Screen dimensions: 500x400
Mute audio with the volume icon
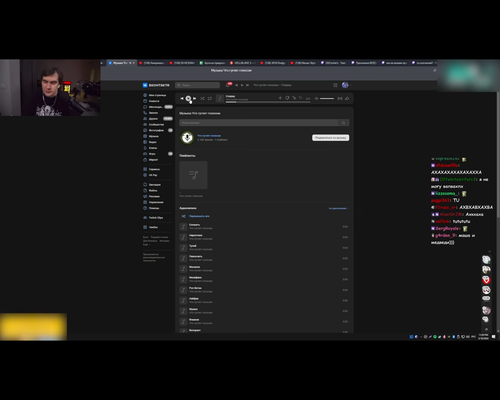(x=316, y=98)
